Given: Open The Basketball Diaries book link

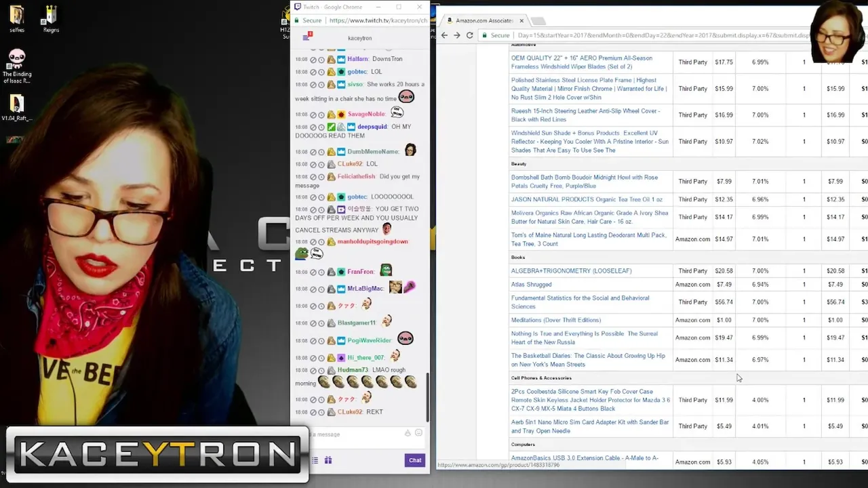Looking at the screenshot, I should click(x=588, y=360).
